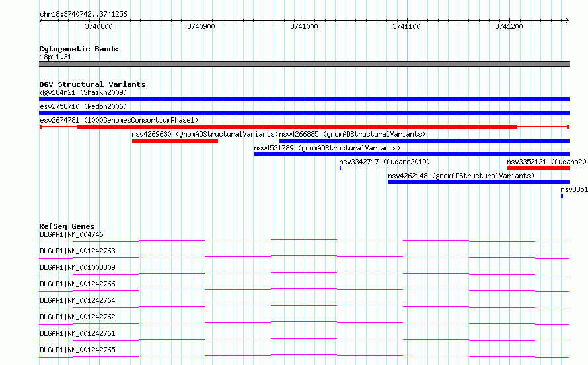The height and width of the screenshot is (365, 588).
Task: Click the nsv3352121 Audano variant label
Action: click(x=547, y=162)
